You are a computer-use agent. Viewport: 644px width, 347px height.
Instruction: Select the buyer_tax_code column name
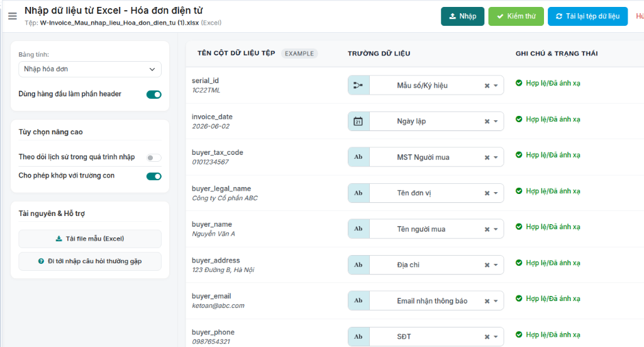click(x=217, y=152)
